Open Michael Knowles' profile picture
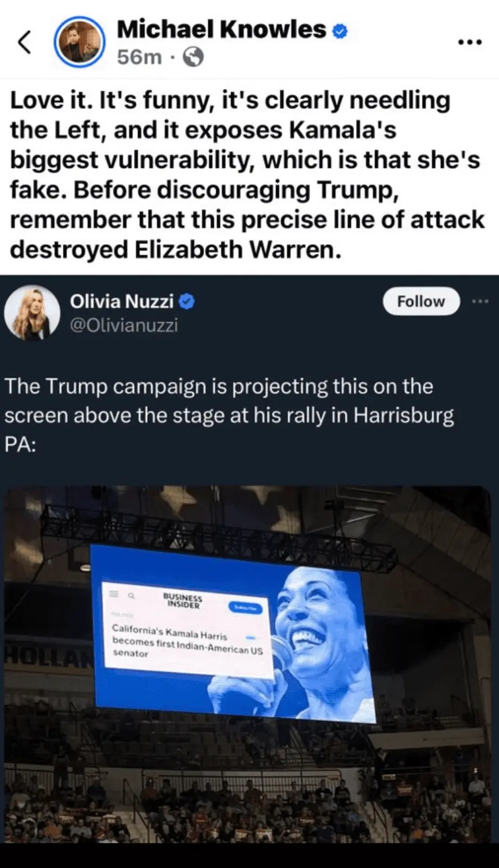Viewport: 499px width, 868px height. 79,42
